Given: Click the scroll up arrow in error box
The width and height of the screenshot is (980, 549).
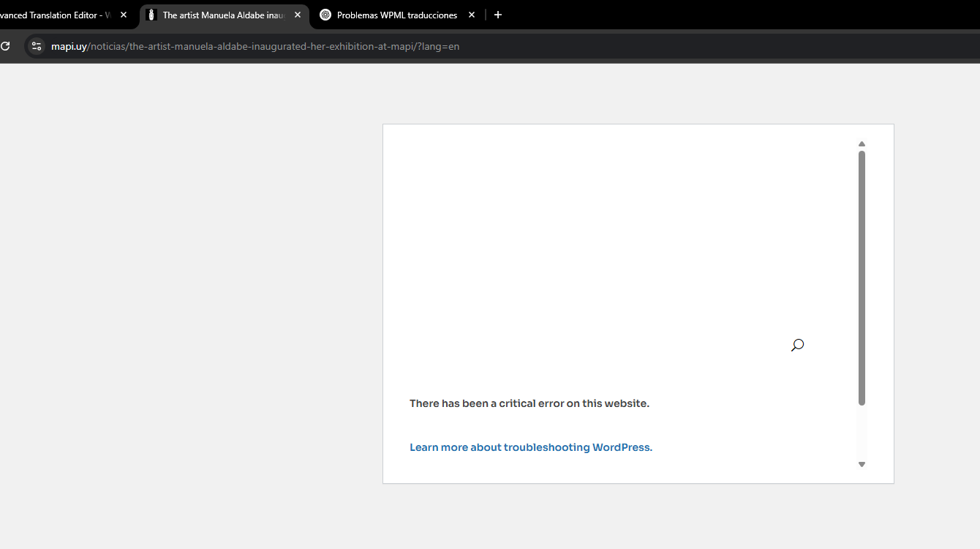Looking at the screenshot, I should tap(862, 144).
